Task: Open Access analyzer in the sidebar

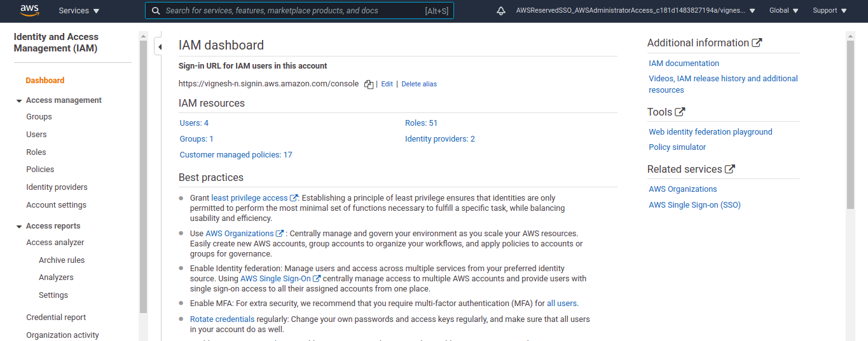Action: [55, 243]
